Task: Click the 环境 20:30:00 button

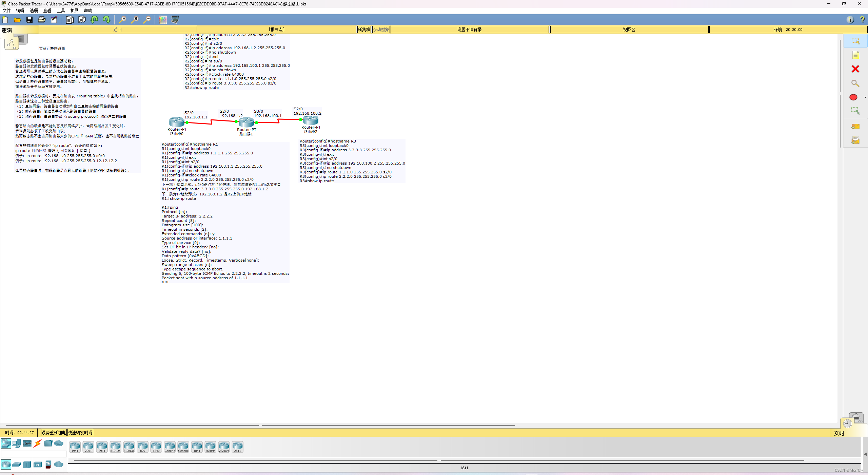Action: 788,30
